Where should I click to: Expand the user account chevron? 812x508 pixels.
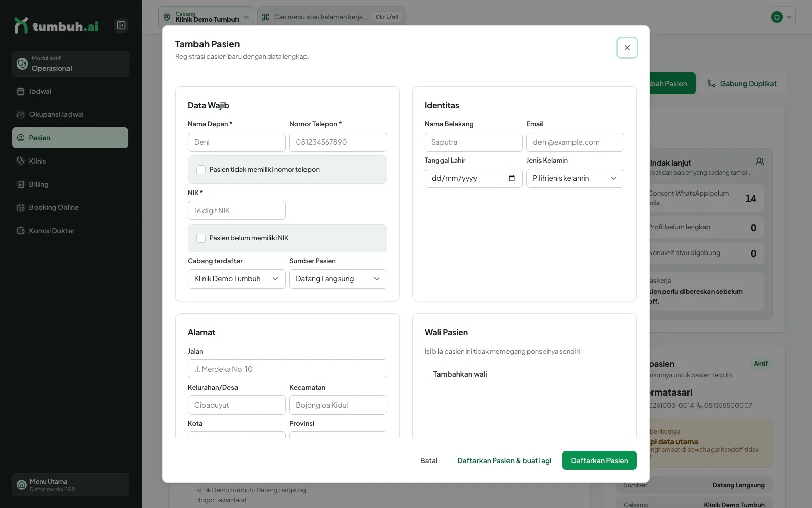(789, 17)
